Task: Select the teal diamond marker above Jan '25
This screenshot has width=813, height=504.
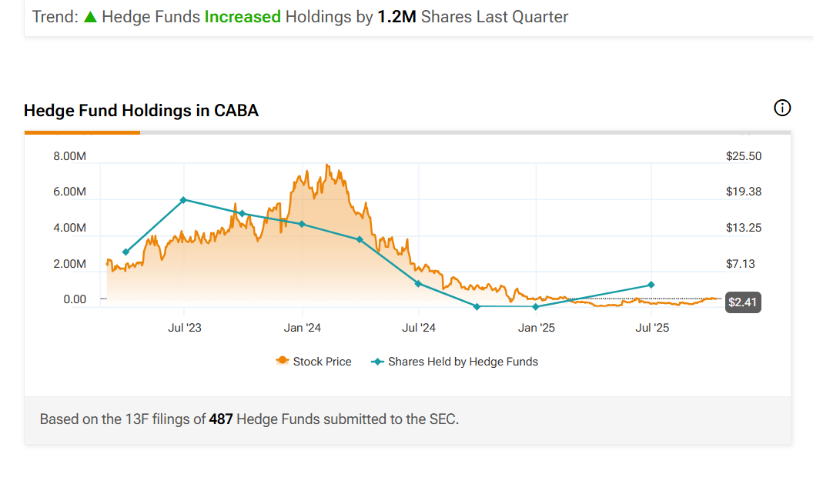Action: 535,307
